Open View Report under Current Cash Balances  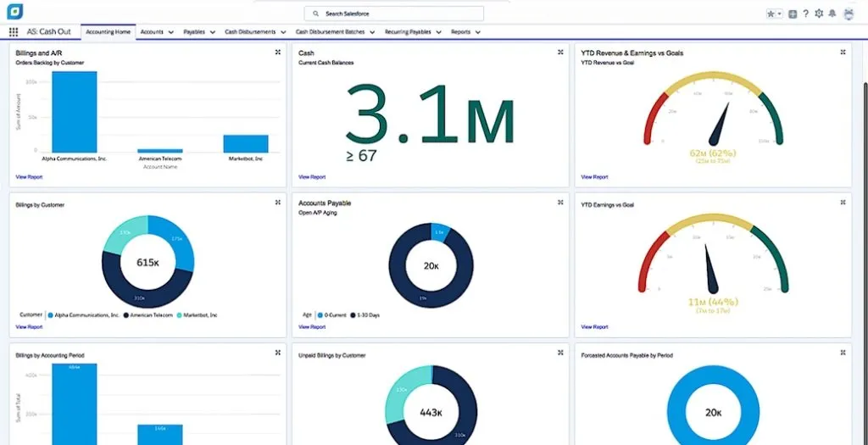click(x=312, y=177)
